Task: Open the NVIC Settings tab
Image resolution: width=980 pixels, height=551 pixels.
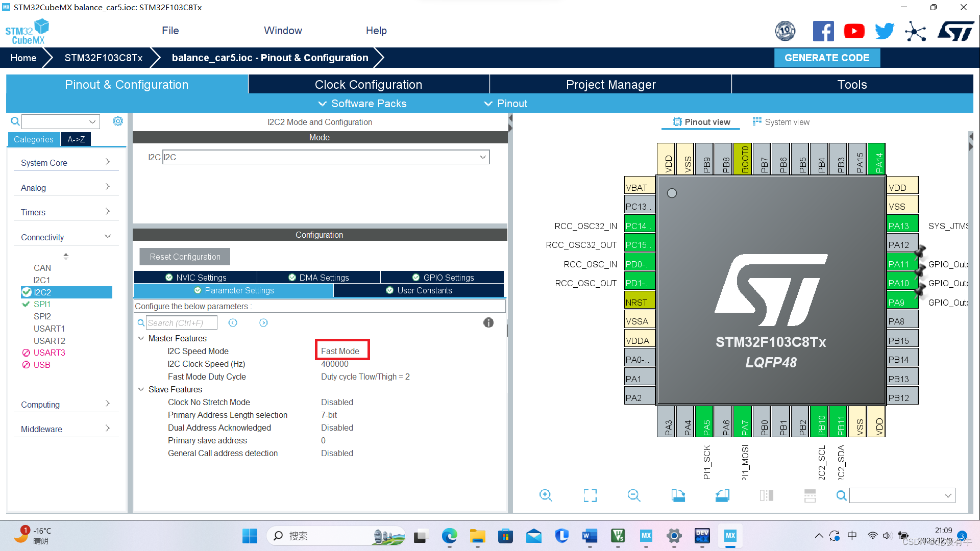Action: click(196, 278)
